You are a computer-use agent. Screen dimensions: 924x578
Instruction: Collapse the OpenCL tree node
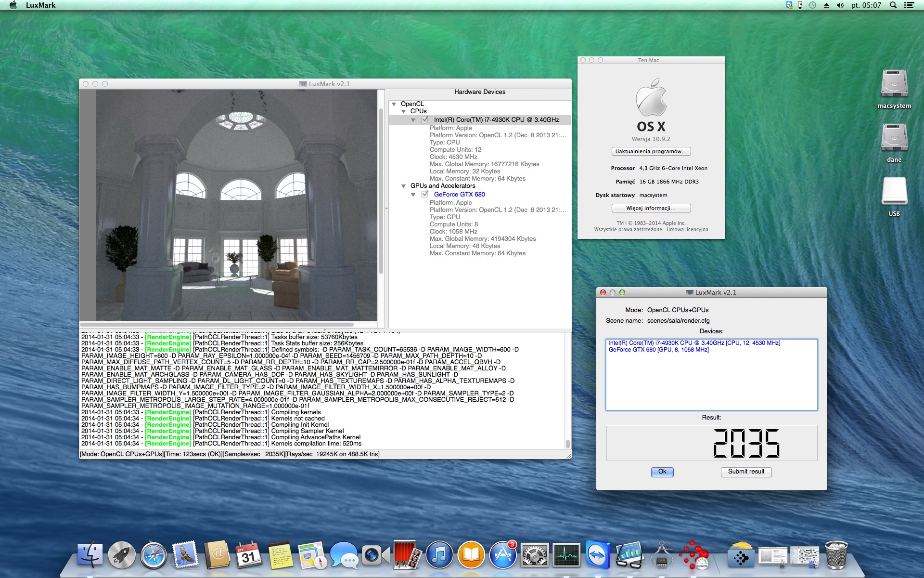394,104
